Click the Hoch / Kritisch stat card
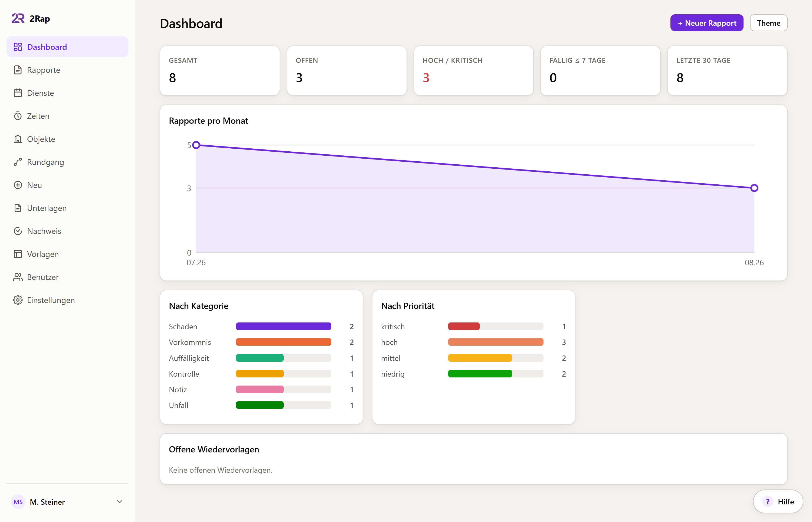Image resolution: width=812 pixels, height=522 pixels. click(473, 70)
